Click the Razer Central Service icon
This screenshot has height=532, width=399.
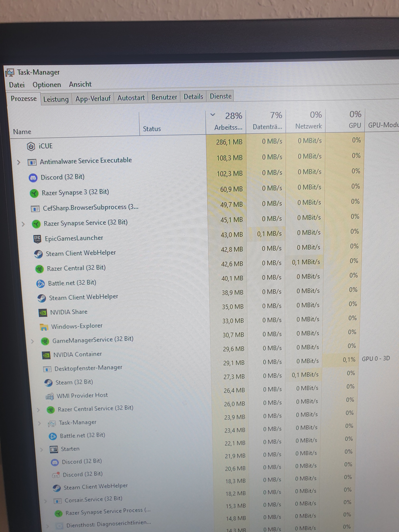coord(51,410)
